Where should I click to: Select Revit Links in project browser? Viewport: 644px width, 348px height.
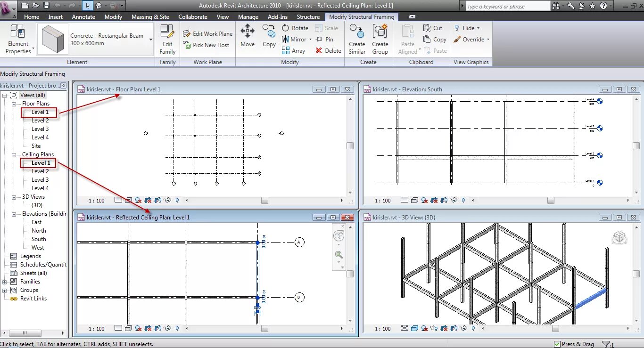tap(33, 299)
